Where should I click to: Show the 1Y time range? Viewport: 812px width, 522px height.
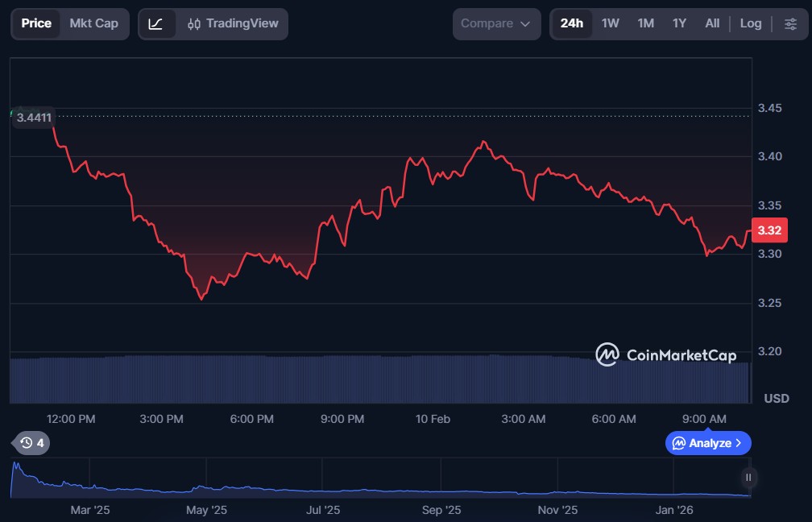pos(679,23)
